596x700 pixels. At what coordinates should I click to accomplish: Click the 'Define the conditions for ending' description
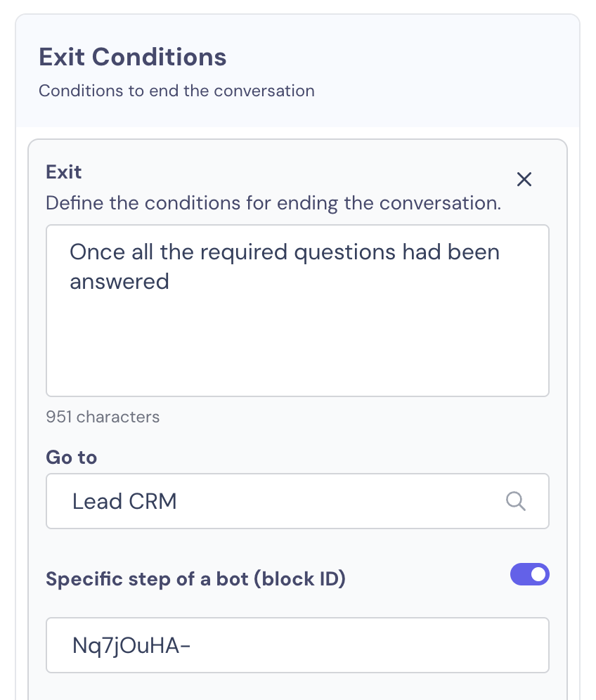point(273,203)
